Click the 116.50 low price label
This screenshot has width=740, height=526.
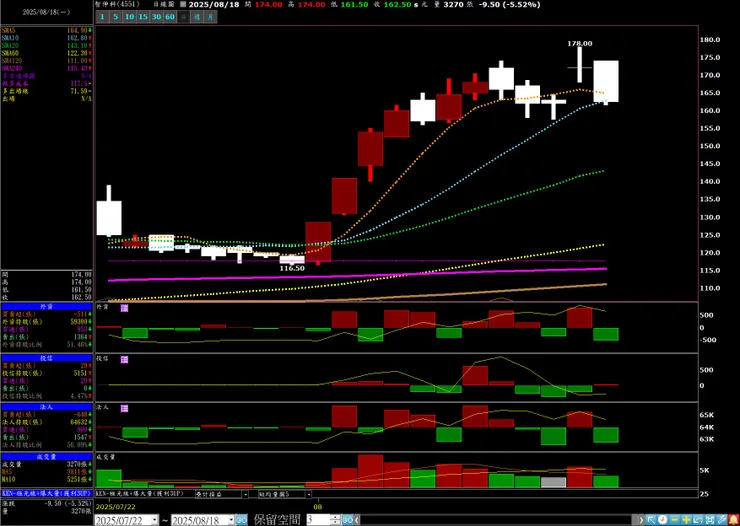click(292, 268)
